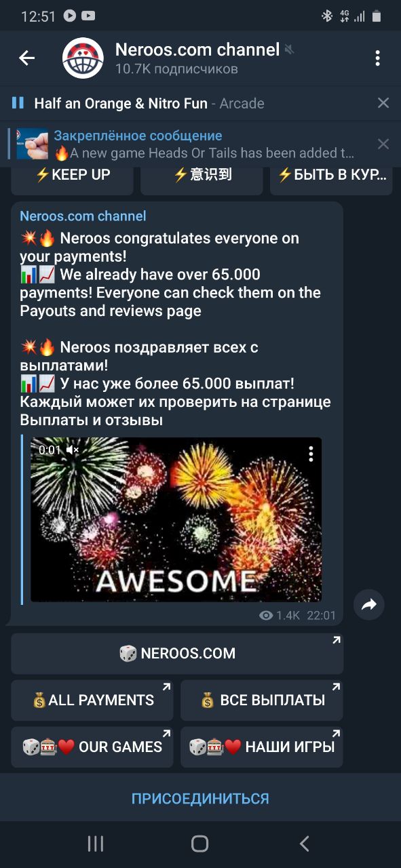Open the NEROOS.COM link button
This screenshot has height=868, width=401.
click(177, 654)
